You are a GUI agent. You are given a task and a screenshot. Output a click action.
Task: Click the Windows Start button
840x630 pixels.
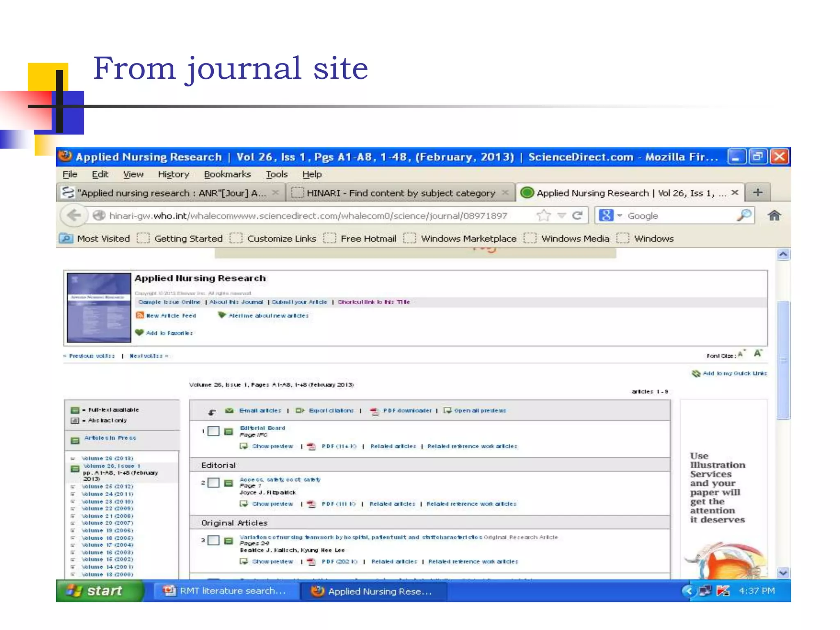(99, 591)
